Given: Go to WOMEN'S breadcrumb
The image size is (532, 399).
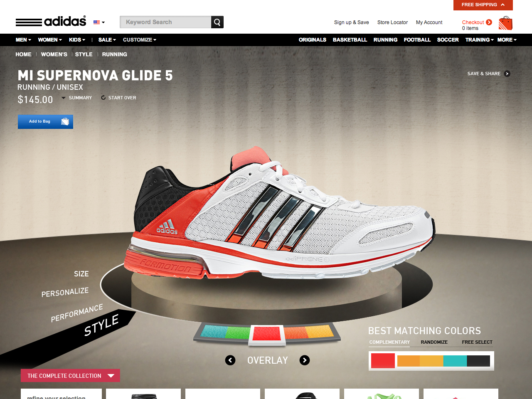Looking at the screenshot, I should [54, 54].
